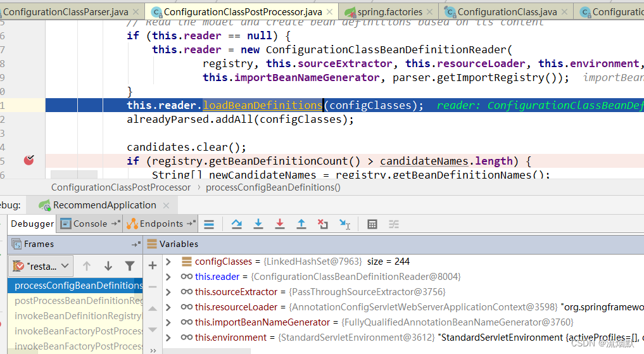Close the RecommendApplication debug tab

(166, 205)
